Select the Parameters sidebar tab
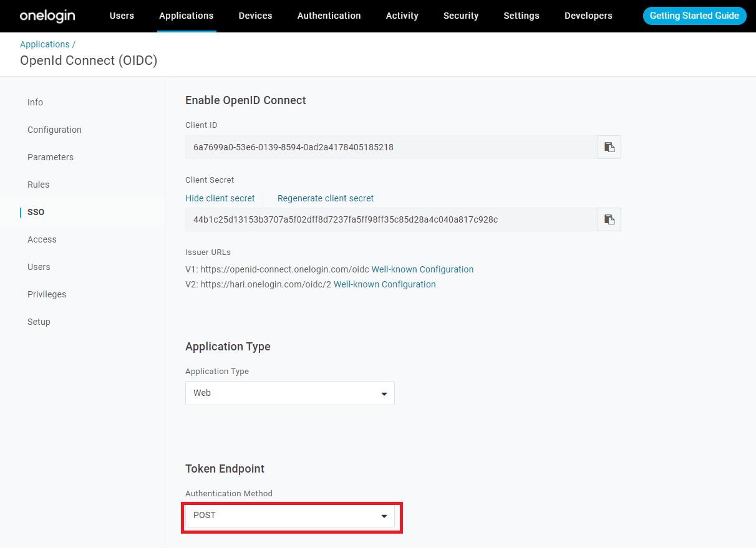 tap(51, 157)
